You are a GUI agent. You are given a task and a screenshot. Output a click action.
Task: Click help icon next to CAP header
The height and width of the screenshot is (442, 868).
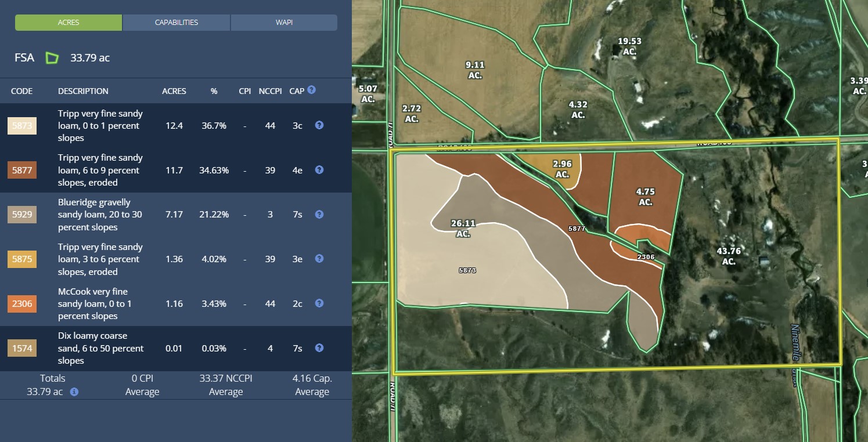pyautogui.click(x=312, y=90)
